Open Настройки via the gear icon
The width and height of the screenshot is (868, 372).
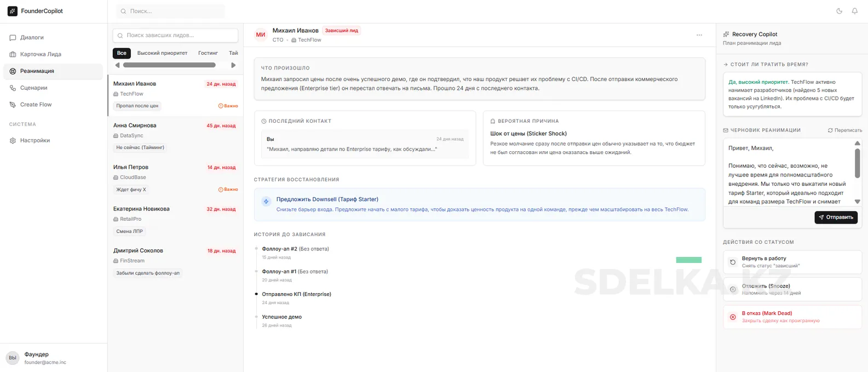click(x=13, y=141)
